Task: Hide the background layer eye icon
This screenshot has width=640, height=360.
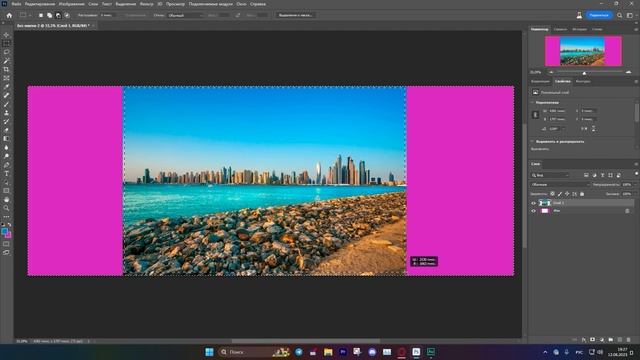Action: point(533,211)
